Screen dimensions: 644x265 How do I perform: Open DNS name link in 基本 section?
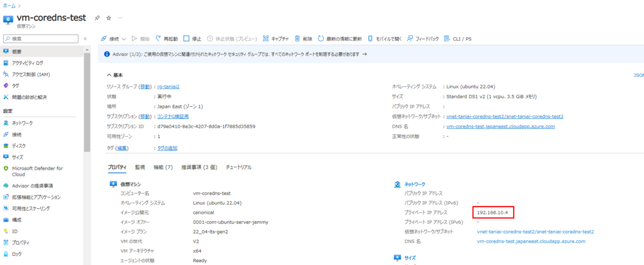tap(501, 127)
